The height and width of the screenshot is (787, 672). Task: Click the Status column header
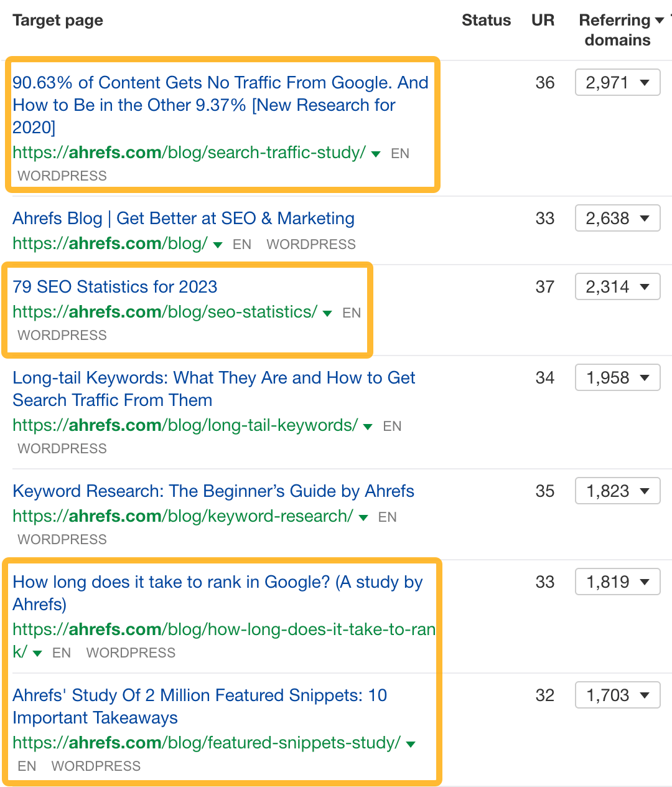click(487, 20)
